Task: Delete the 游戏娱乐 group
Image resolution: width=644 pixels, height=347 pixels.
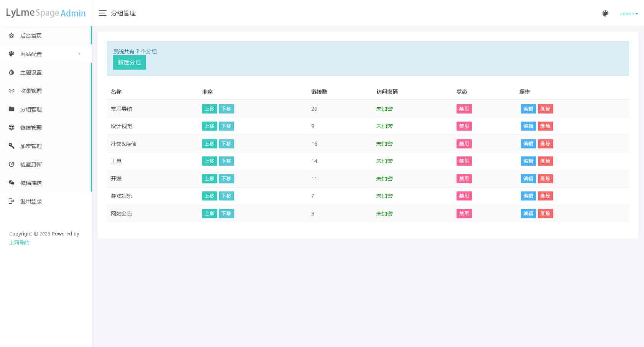Action: [545, 196]
